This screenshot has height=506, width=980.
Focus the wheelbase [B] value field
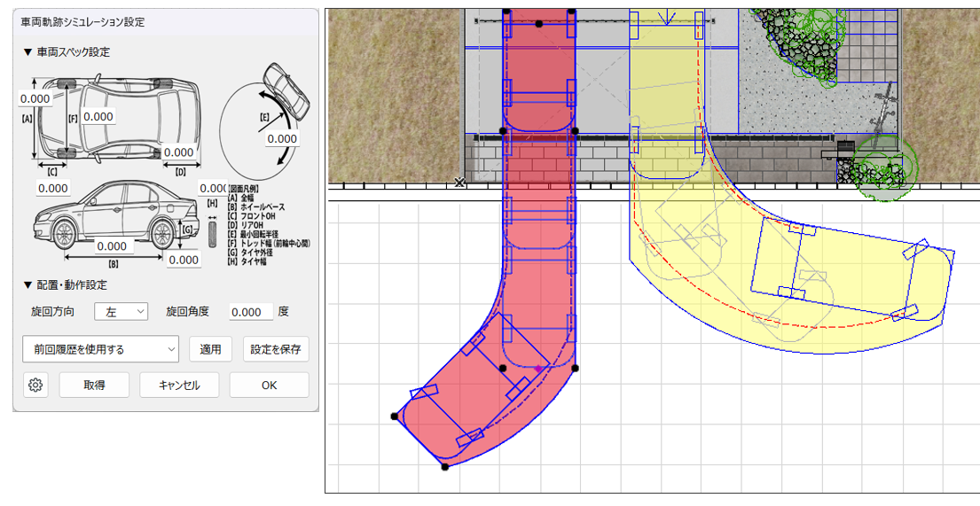click(x=111, y=246)
